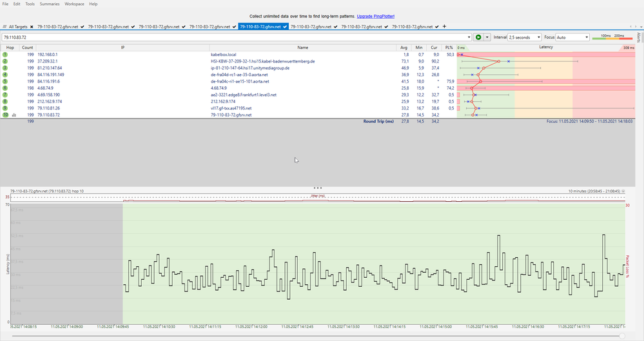Expand the Alerts side panel

pos(639,36)
